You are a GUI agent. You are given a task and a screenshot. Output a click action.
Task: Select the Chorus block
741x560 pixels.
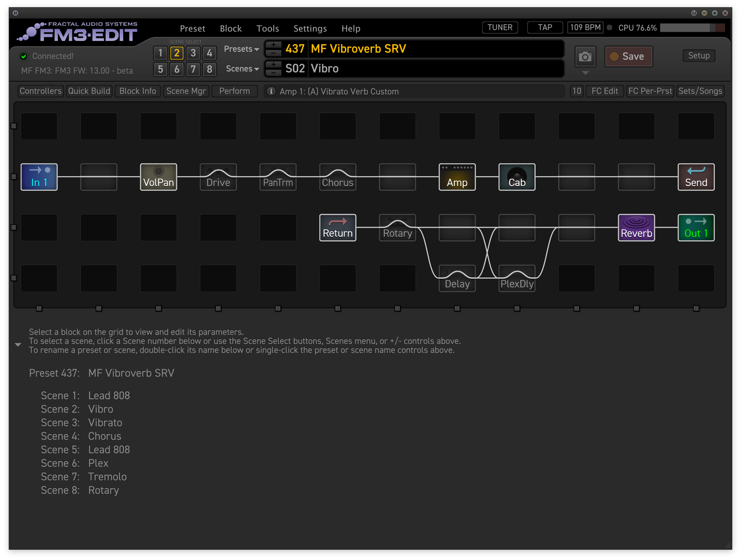(x=337, y=177)
